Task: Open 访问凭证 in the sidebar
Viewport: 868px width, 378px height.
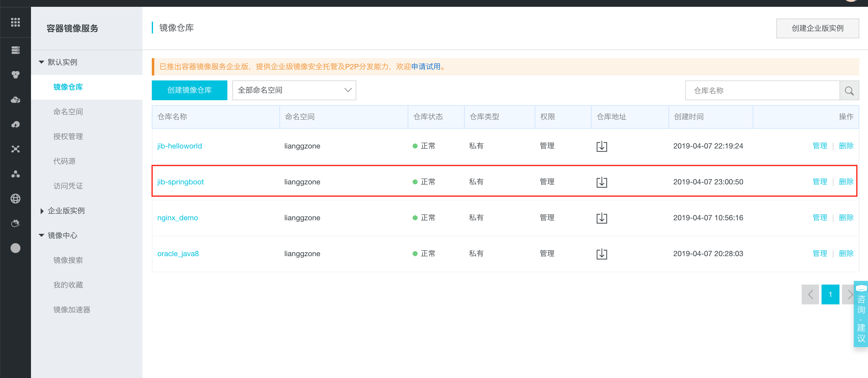Action: click(68, 186)
